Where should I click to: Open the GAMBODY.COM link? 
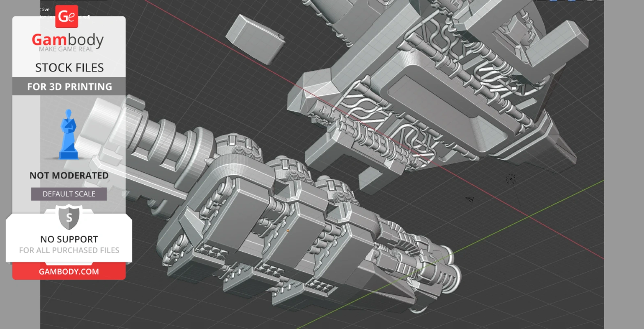point(68,271)
